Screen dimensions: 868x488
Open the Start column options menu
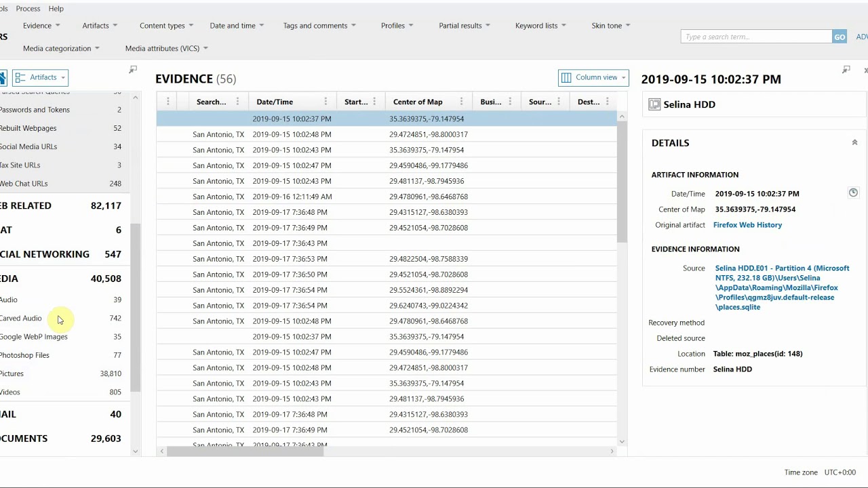pyautogui.click(x=374, y=102)
